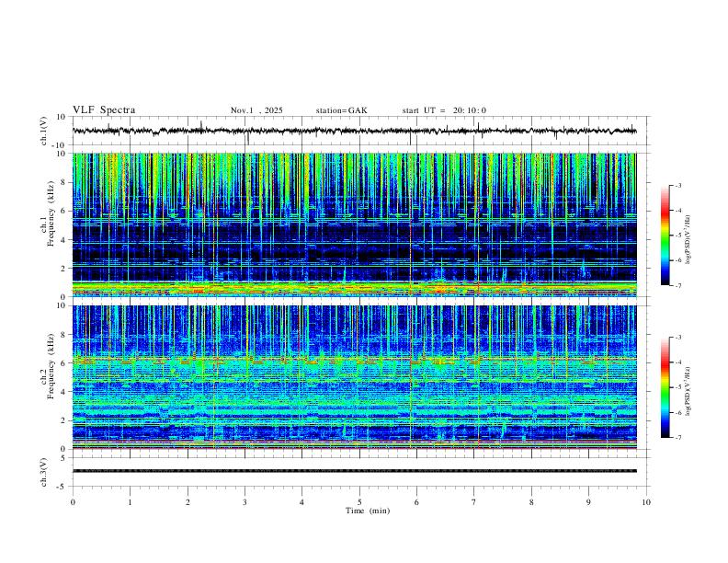Click the "ch.3(V)" axis label

[44, 472]
